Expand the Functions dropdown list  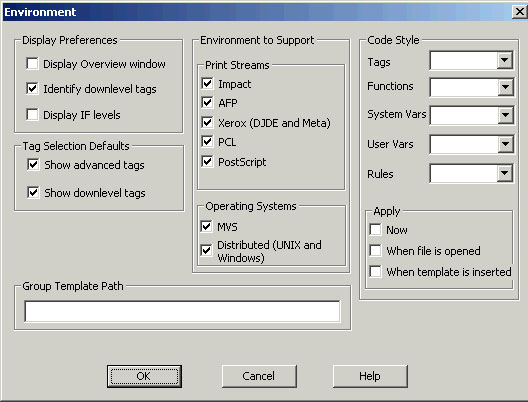pyautogui.click(x=505, y=87)
